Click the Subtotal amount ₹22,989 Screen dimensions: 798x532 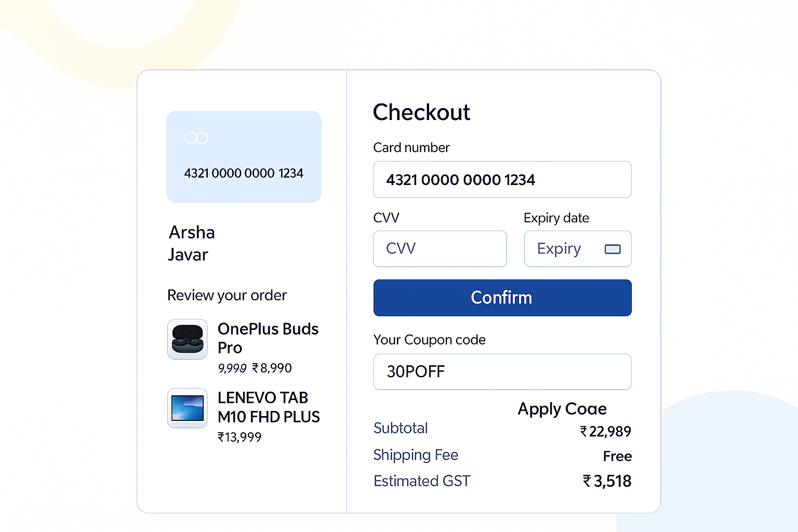[605, 432]
